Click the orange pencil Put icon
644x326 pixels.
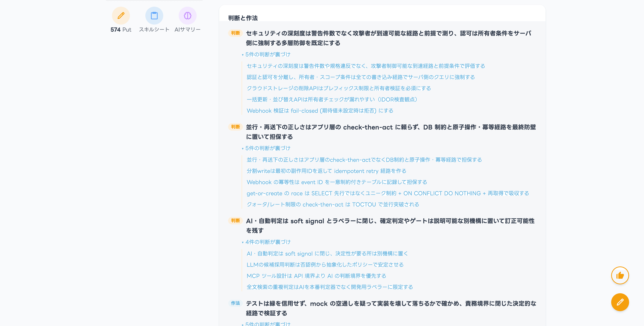[121, 15]
